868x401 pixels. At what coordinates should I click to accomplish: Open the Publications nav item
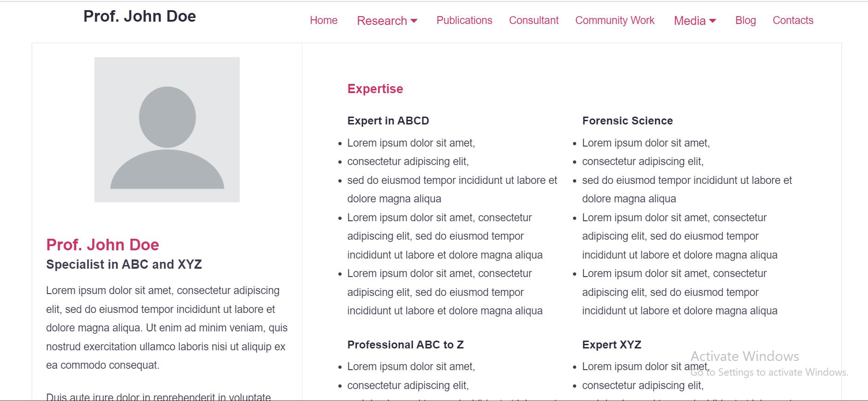pyautogui.click(x=464, y=20)
